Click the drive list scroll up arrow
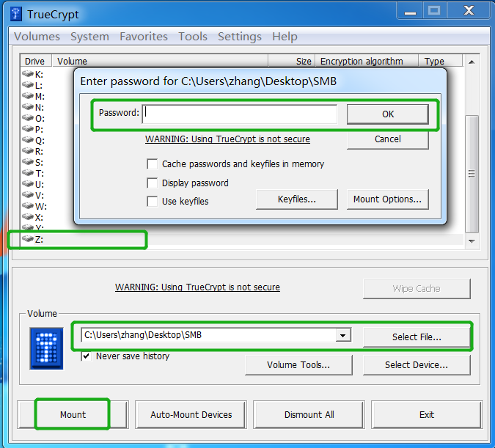The height and width of the screenshot is (448, 495). tap(472, 62)
